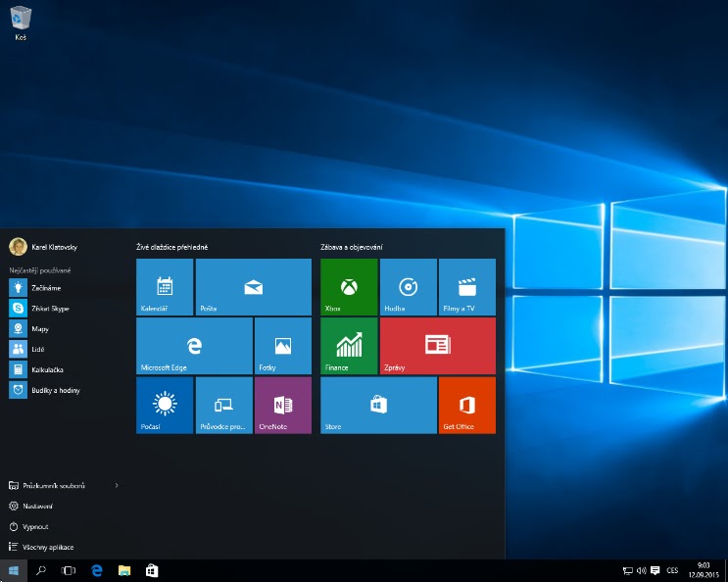Image resolution: width=728 pixels, height=582 pixels.
Task: Click the Zábava a objevování group heading
Action: 352,247
